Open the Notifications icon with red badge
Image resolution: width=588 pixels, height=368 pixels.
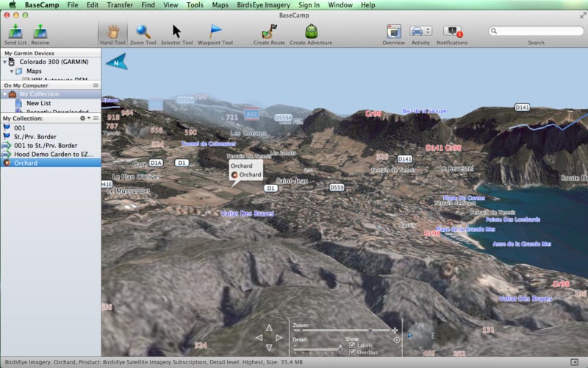pyautogui.click(x=453, y=32)
